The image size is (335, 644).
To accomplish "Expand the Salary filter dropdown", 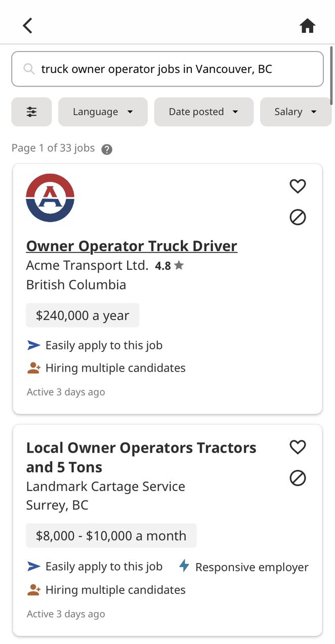I will click(296, 112).
